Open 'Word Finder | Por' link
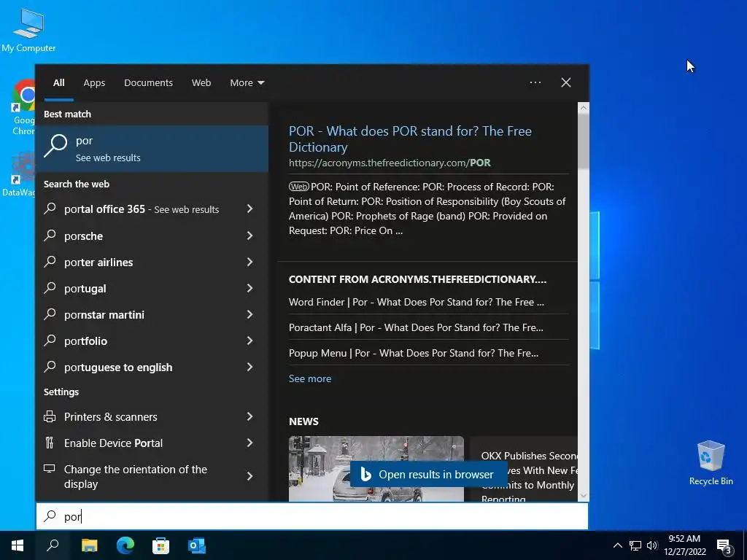This screenshot has height=560, width=747. pos(417,302)
